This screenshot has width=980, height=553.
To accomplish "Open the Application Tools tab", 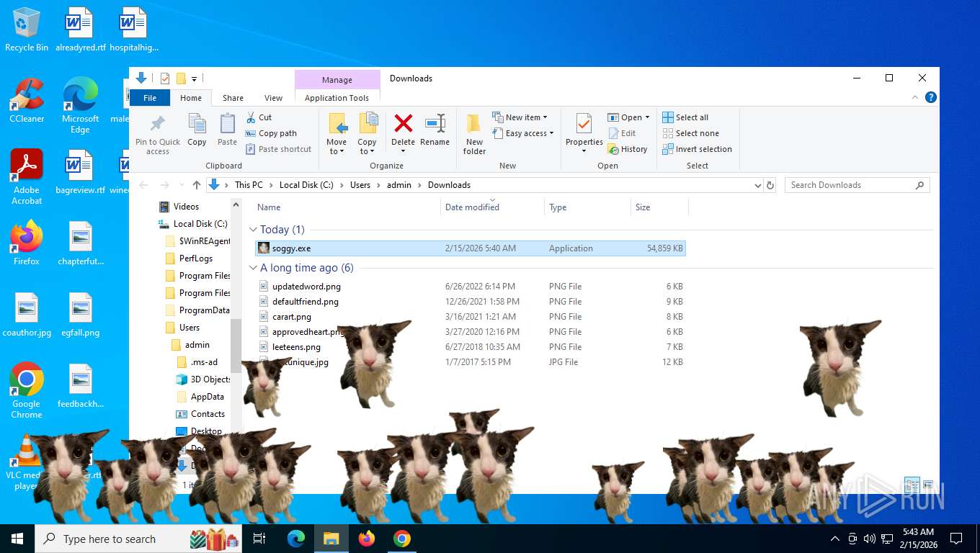I will tap(337, 98).
